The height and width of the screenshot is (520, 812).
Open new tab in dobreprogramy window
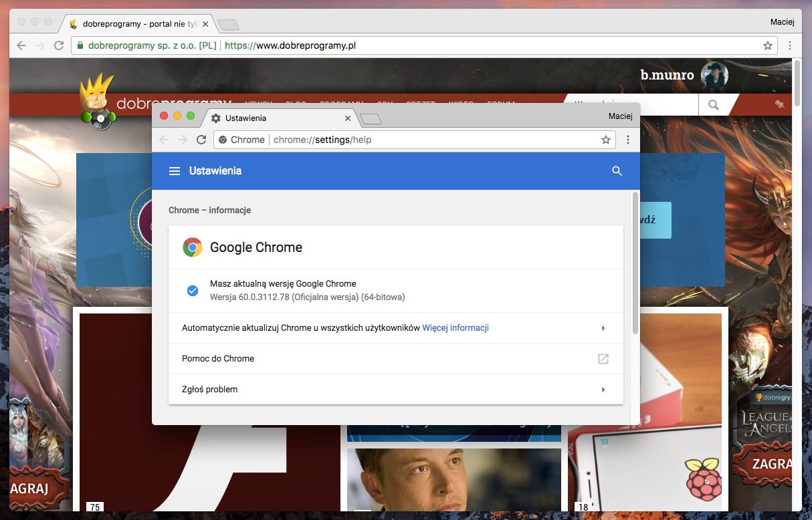[x=229, y=25]
